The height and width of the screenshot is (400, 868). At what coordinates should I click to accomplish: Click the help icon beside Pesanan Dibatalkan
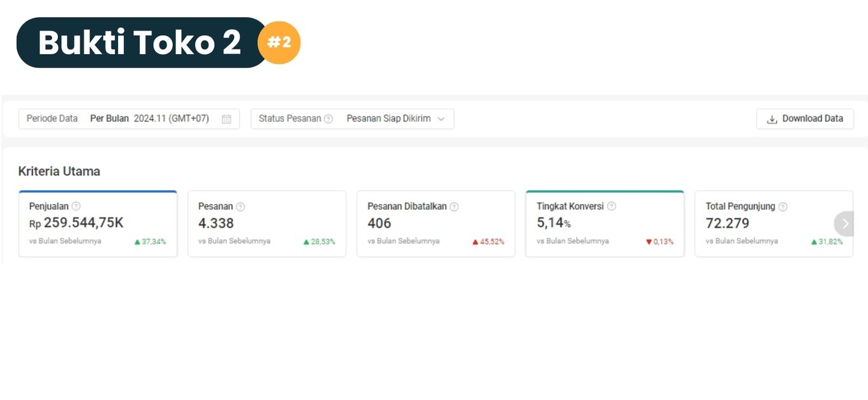[x=454, y=207]
